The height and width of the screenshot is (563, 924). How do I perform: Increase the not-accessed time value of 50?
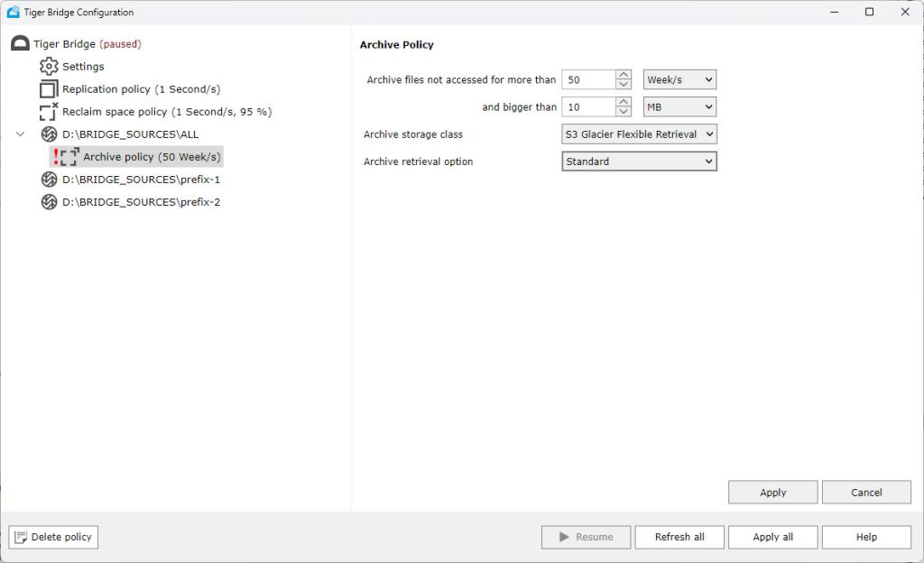[624, 75]
